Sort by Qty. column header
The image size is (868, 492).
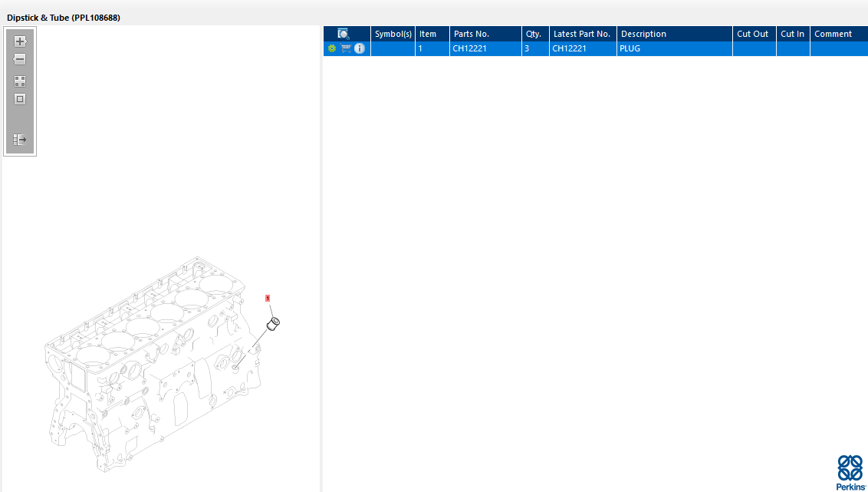[535, 34]
